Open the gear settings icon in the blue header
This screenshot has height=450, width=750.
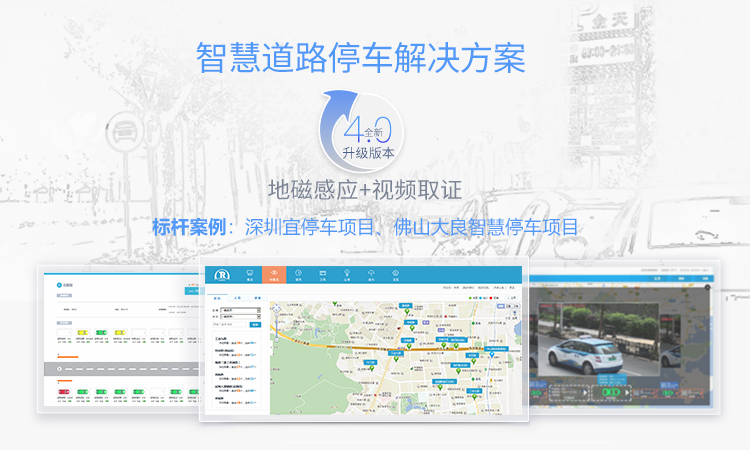(x=396, y=275)
